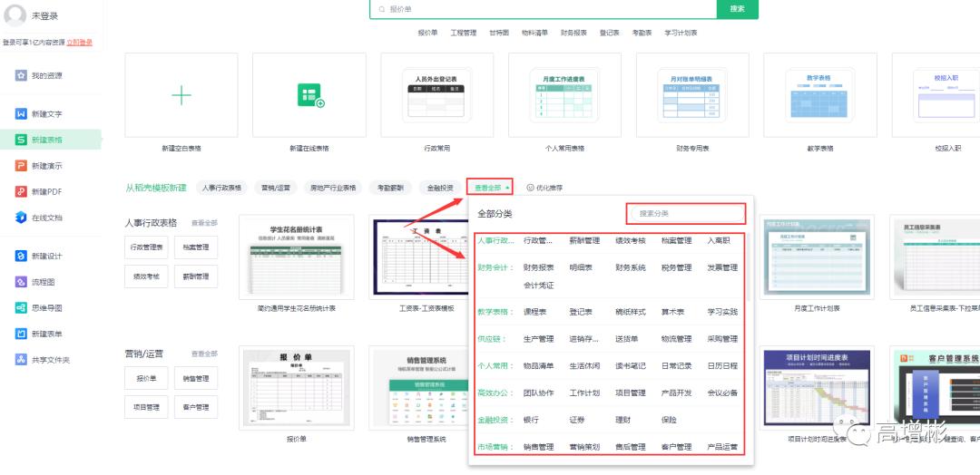Click the smiley icon 优化推荐

[x=530, y=188]
